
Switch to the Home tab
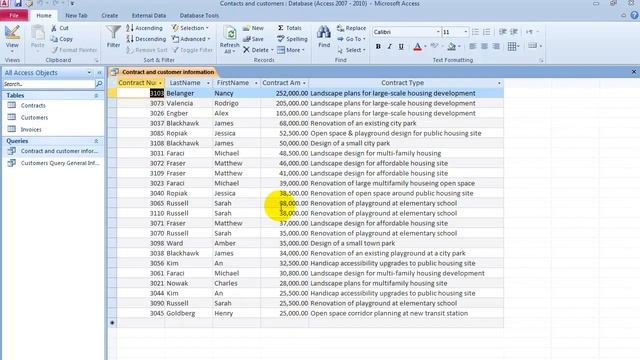(x=44, y=16)
